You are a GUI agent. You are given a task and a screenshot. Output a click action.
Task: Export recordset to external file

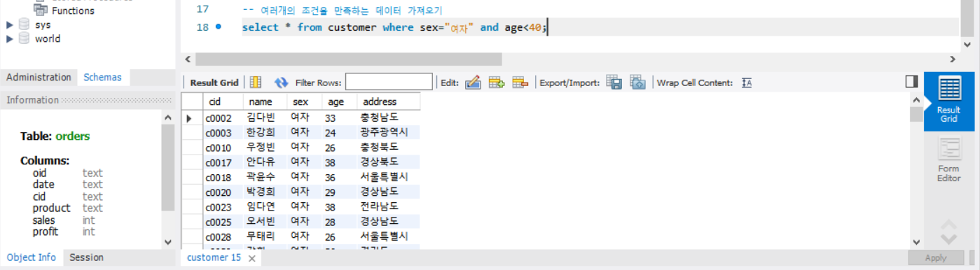[x=614, y=83]
